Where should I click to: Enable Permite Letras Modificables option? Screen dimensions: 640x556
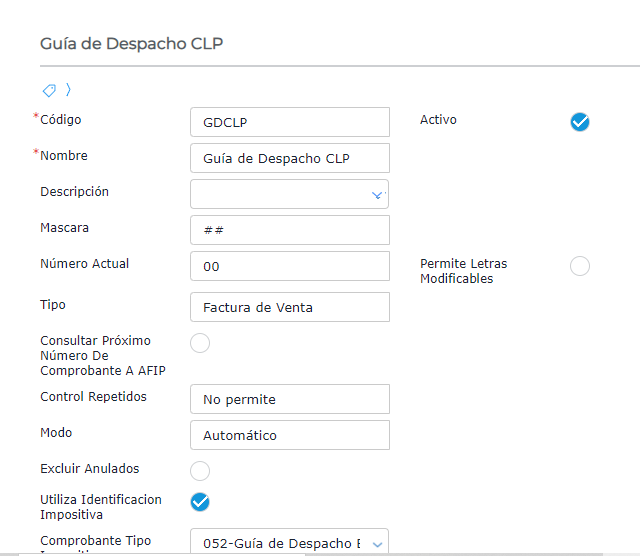(x=580, y=266)
